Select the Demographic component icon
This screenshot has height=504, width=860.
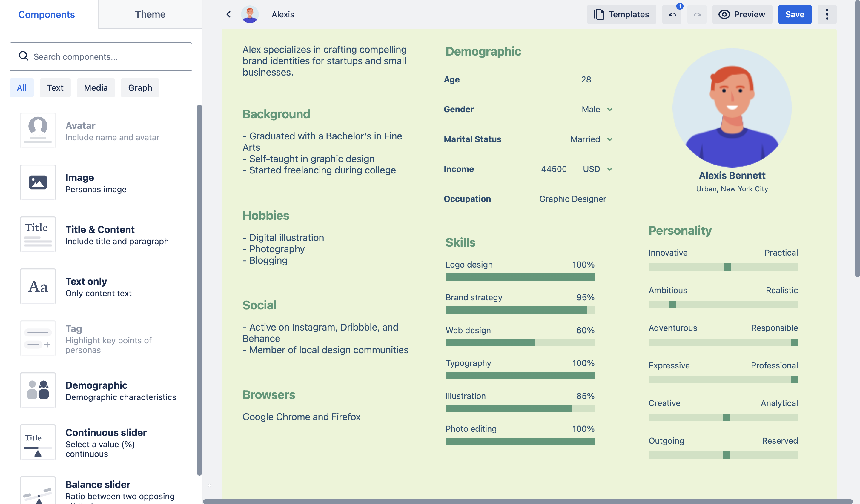[x=38, y=390]
